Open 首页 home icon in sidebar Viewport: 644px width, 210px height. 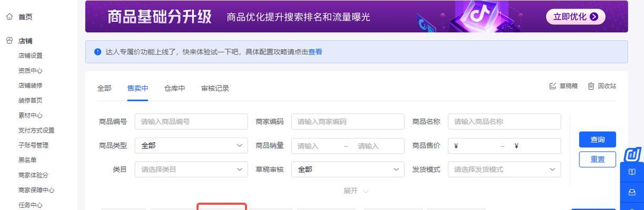click(x=9, y=16)
